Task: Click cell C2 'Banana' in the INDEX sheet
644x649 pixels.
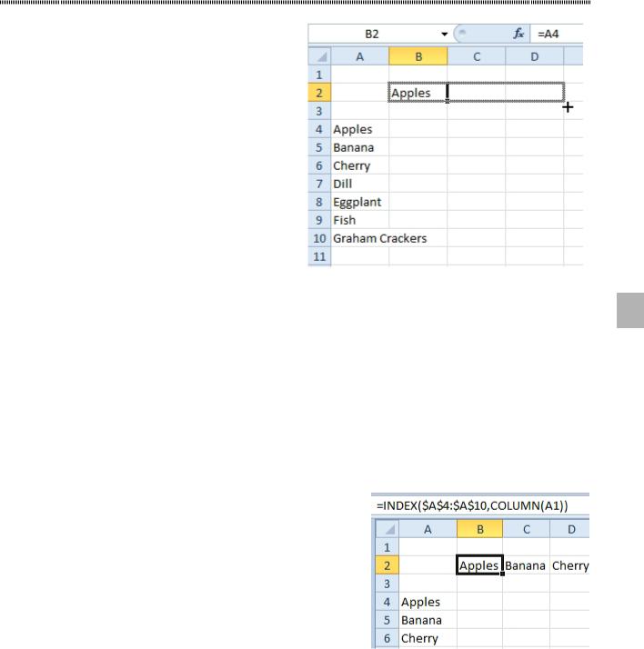Action: (x=527, y=565)
